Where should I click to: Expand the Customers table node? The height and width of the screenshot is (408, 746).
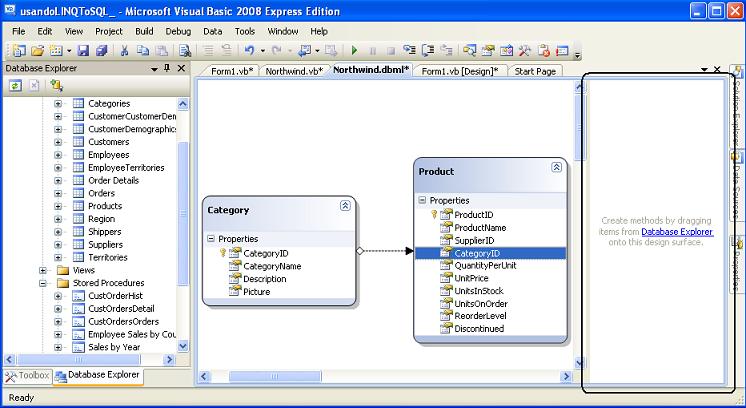pos(58,142)
